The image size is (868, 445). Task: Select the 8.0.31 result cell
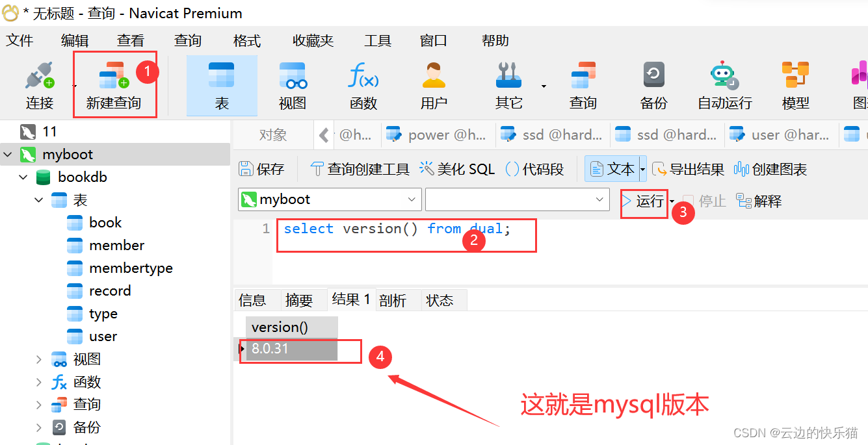coord(292,349)
